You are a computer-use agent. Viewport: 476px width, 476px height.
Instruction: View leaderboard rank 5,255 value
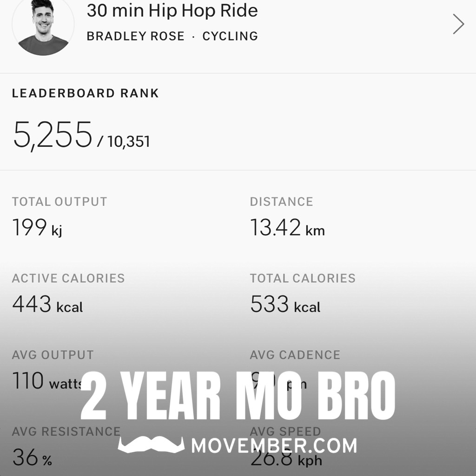point(52,135)
